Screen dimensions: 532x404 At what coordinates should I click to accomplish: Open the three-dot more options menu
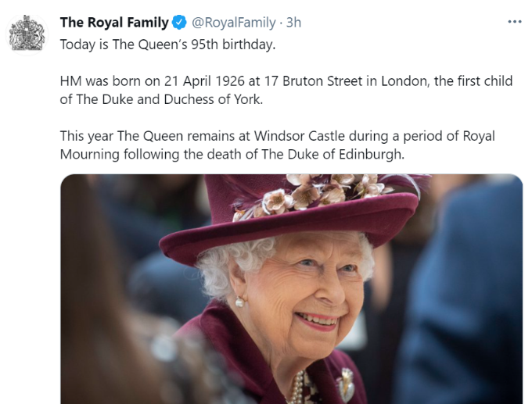(514, 22)
